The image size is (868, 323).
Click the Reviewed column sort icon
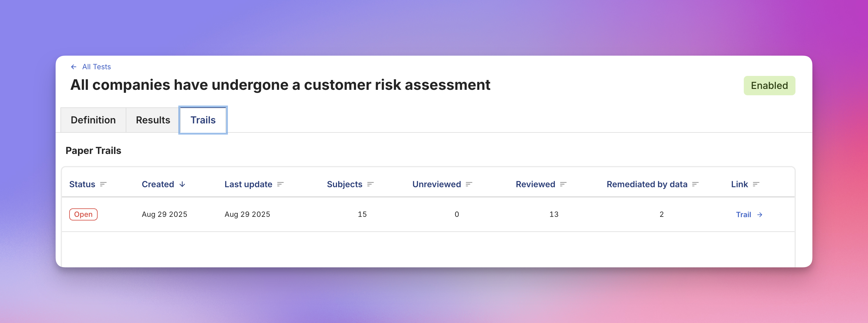point(563,184)
